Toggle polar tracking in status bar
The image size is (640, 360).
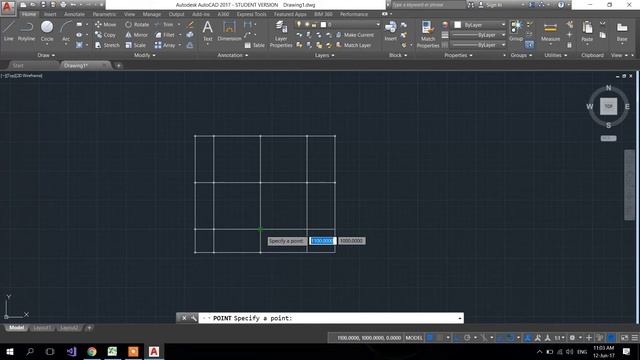(x=467, y=338)
